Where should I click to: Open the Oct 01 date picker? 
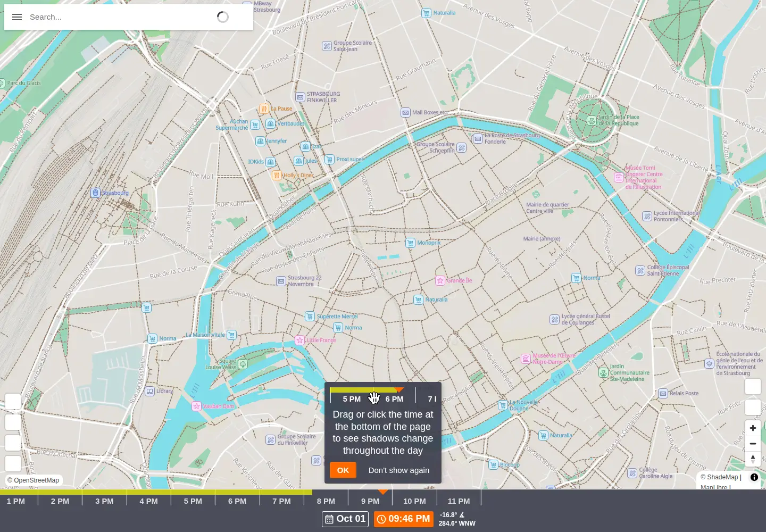pyautogui.click(x=345, y=519)
